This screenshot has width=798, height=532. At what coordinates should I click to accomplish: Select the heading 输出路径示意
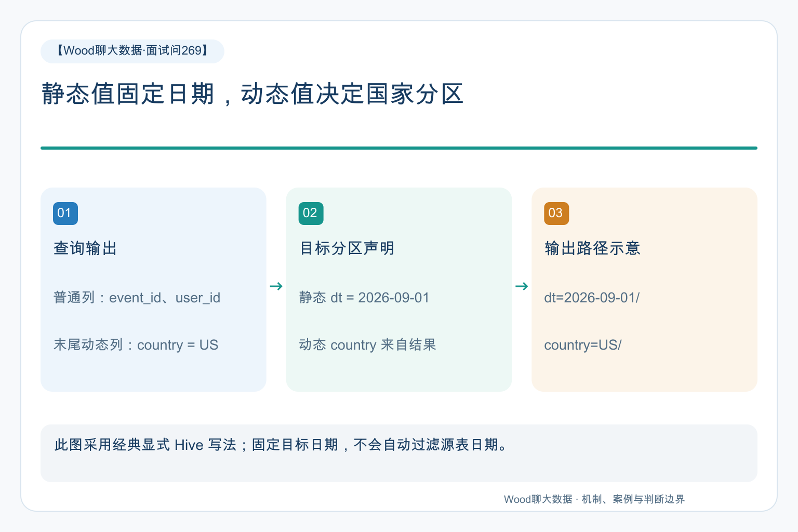coord(592,248)
